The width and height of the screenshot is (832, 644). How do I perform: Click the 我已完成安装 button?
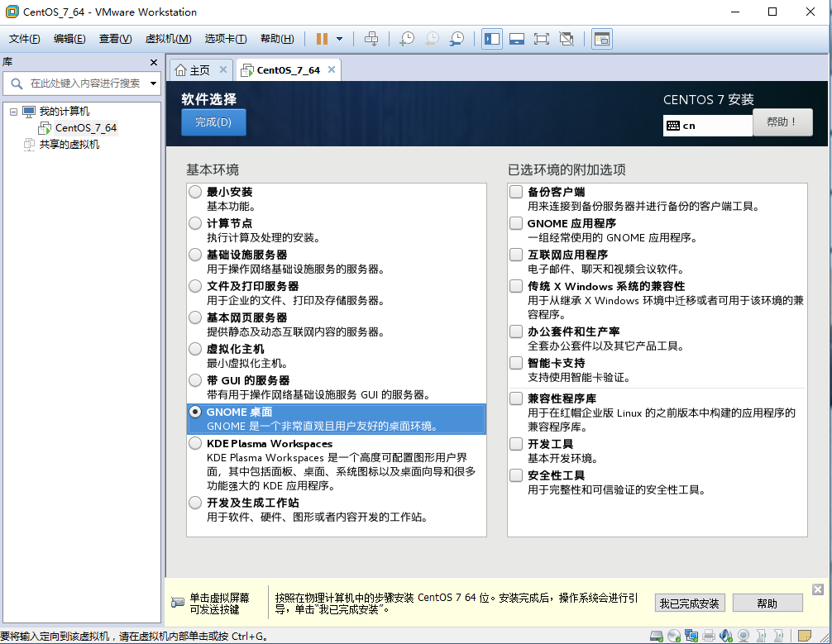(x=689, y=603)
